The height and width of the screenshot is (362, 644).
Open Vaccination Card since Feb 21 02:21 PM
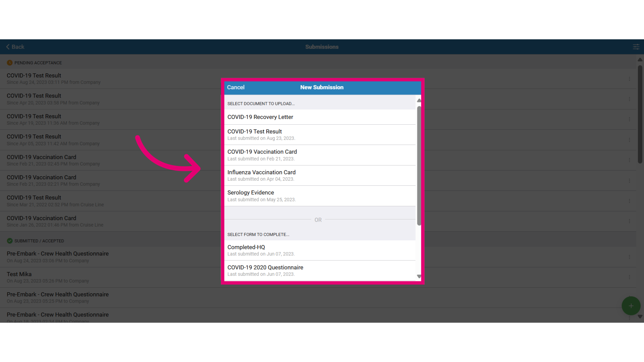[x=318, y=181]
